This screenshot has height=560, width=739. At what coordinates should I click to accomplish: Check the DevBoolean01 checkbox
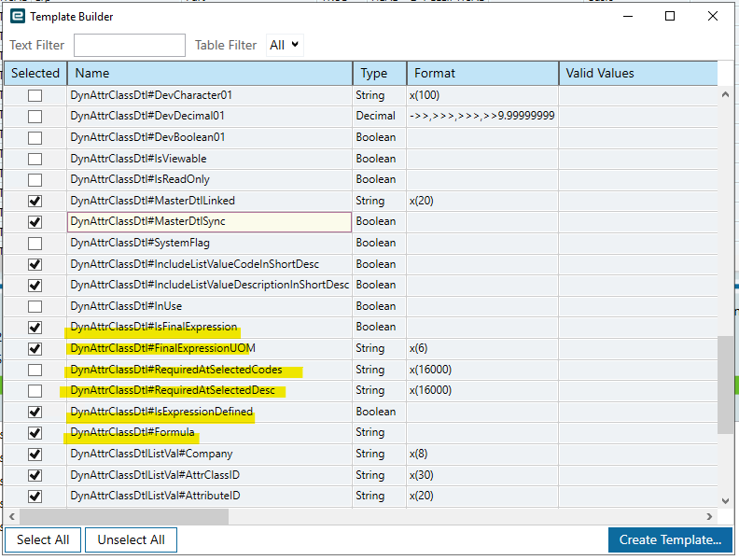click(35, 138)
